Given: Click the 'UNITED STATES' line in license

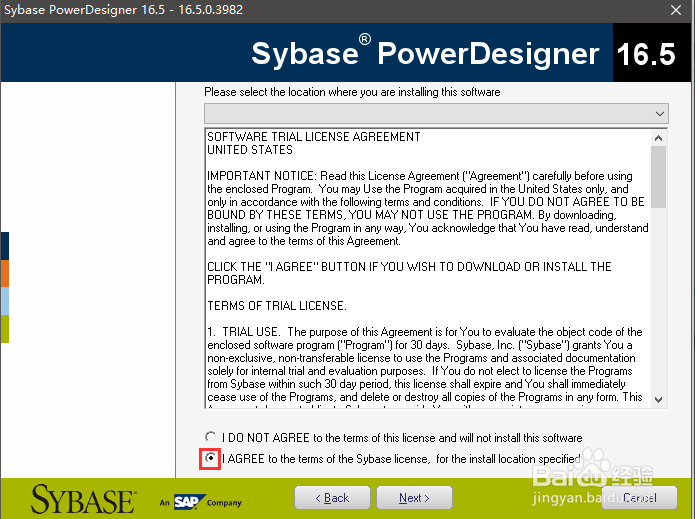Looking at the screenshot, I should (250, 150).
